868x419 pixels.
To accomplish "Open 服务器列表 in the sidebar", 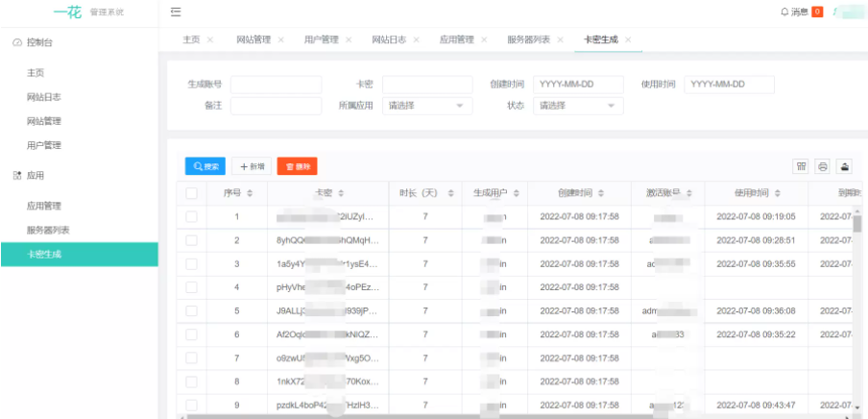I will (47, 230).
